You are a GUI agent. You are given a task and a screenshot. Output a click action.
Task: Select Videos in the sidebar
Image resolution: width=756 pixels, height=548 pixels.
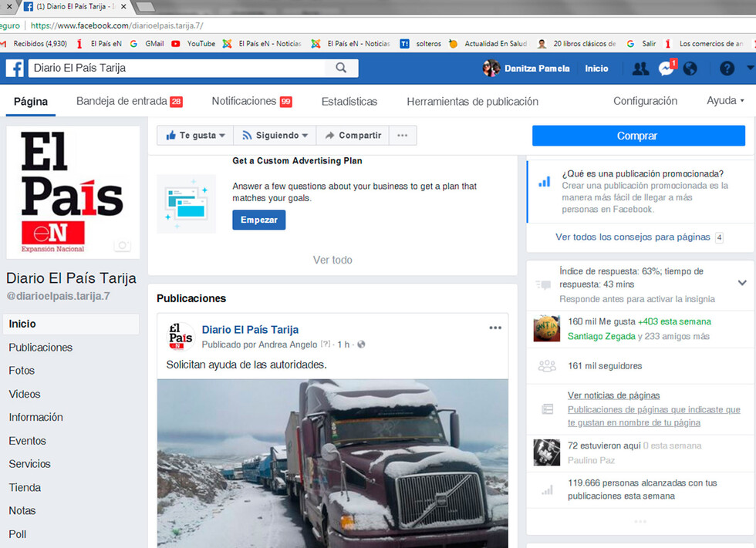25,395
